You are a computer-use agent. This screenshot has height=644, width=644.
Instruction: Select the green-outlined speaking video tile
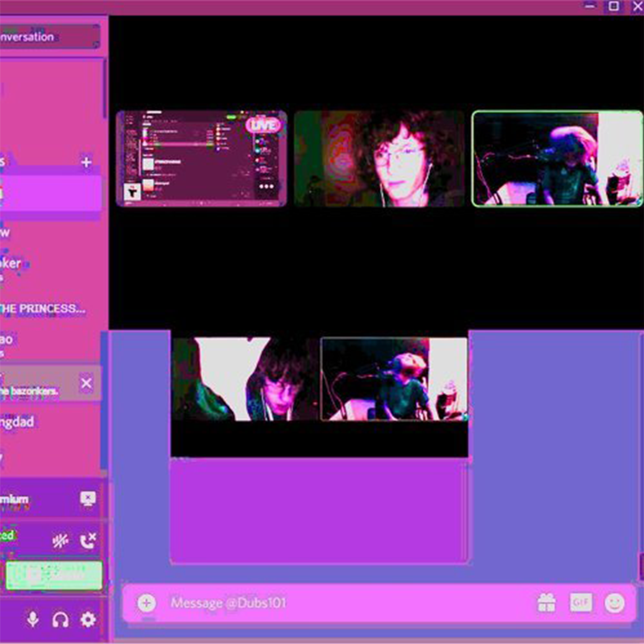557,159
